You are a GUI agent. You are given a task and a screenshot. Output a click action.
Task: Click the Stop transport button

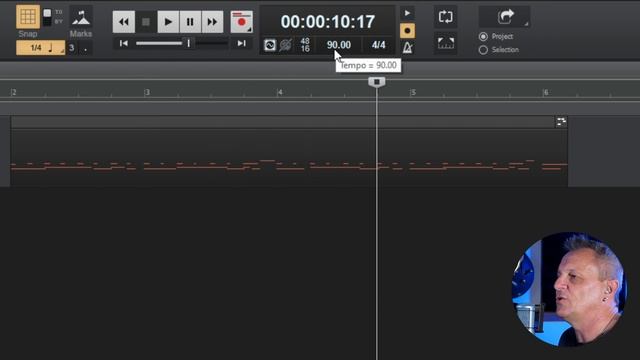(146, 22)
